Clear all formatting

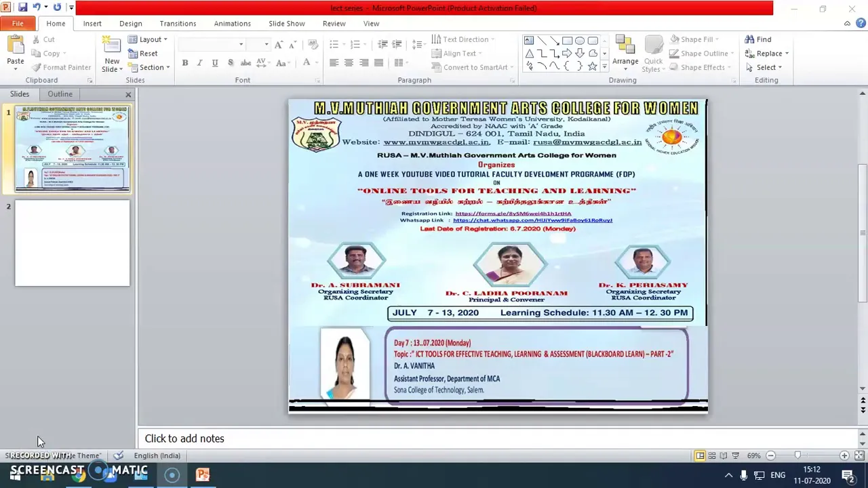[313, 45]
